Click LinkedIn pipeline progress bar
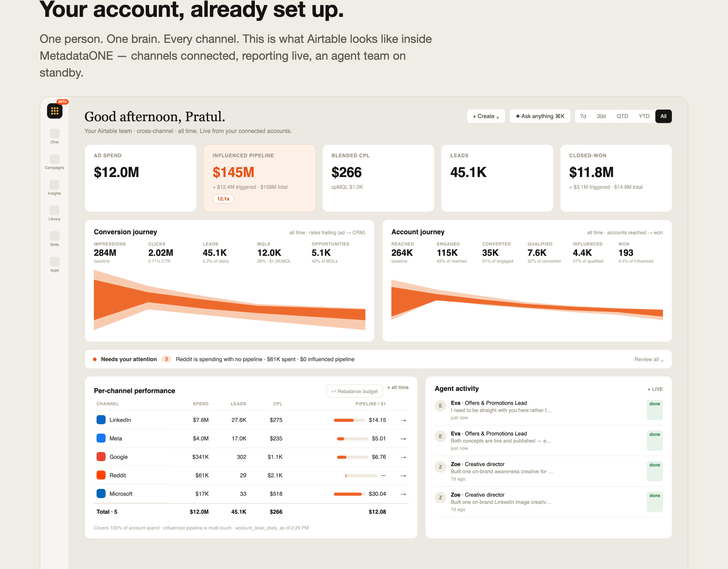This screenshot has height=569, width=728. [349, 420]
